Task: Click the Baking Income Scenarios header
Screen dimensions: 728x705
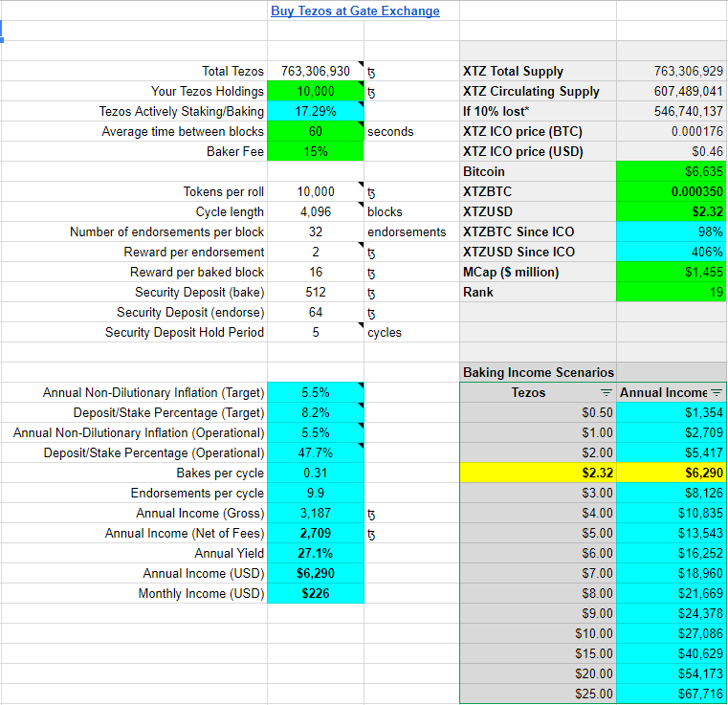Action: (x=538, y=372)
